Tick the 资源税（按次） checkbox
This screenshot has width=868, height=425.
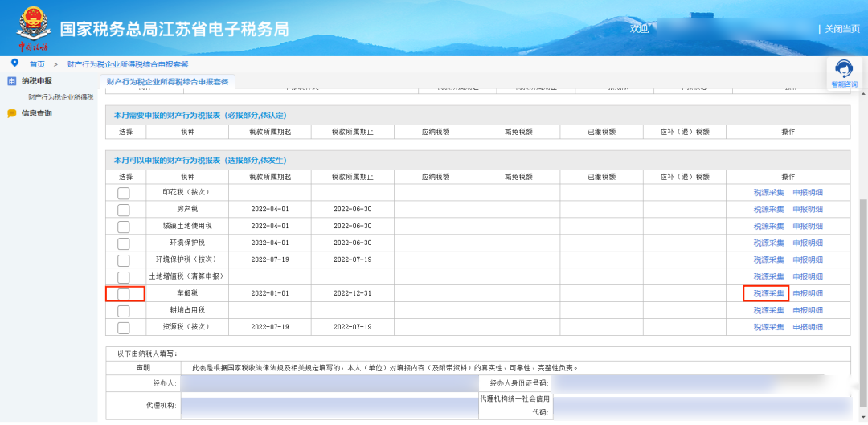click(124, 328)
